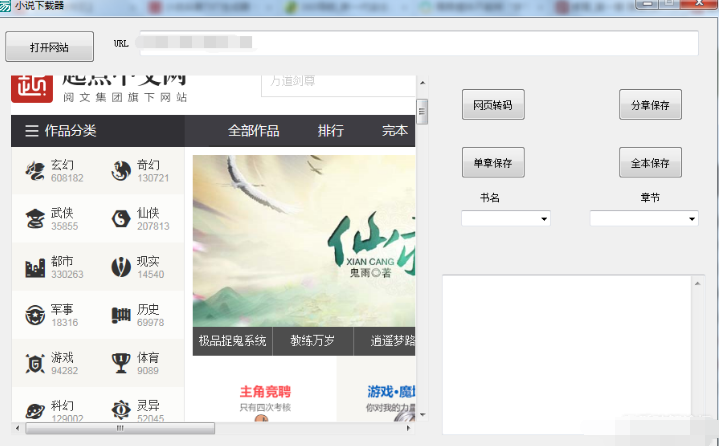Click the website search box with 万道剑尊
This screenshot has height=446, width=719.
[x=338, y=84]
